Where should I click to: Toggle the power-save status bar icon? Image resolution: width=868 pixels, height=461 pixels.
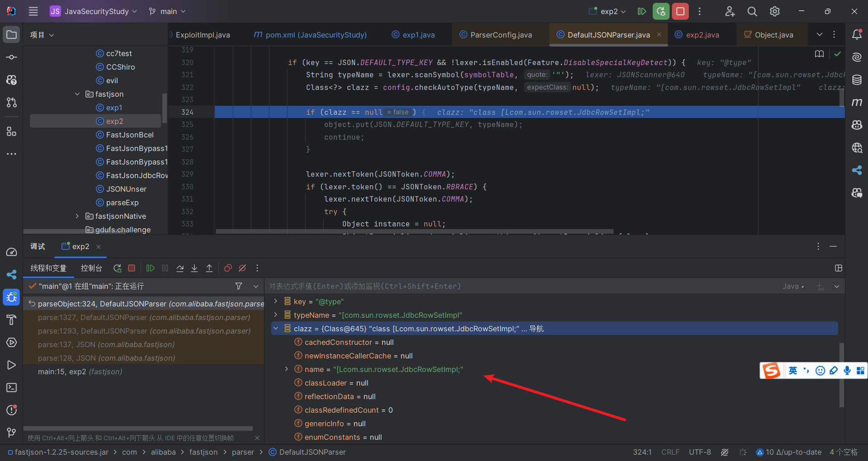coord(725,452)
